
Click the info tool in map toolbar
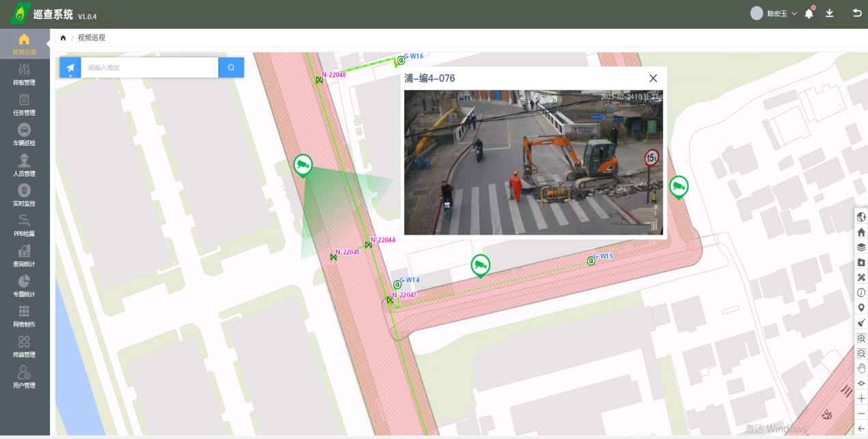861,293
